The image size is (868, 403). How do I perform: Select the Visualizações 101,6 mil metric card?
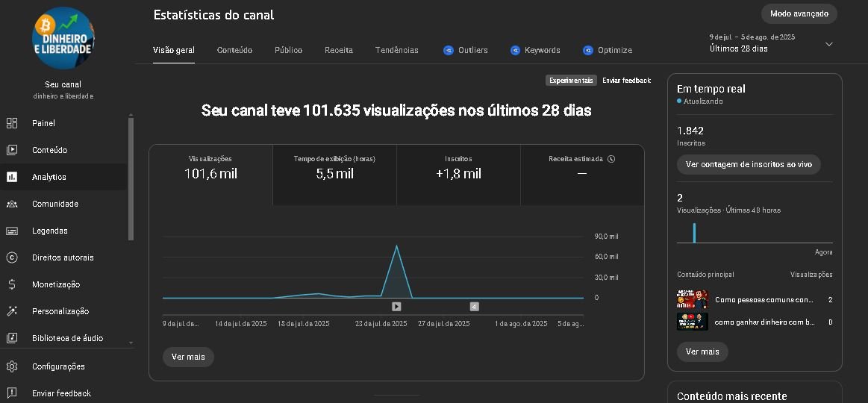click(211, 175)
